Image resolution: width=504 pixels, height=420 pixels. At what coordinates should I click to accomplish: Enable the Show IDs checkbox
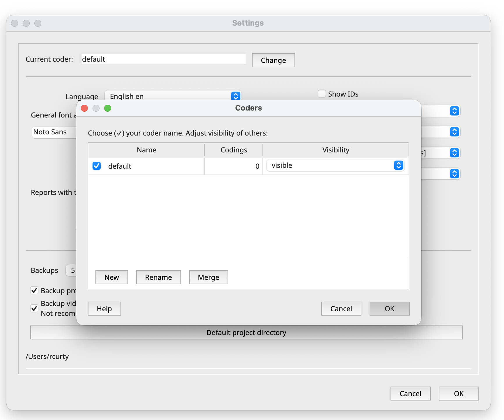[x=322, y=94]
